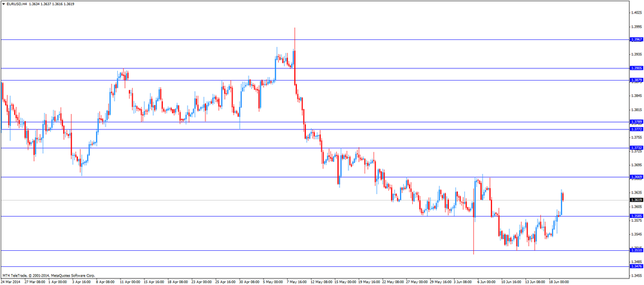This screenshot has width=644, height=285.
Task: Click the 8 Apr 08:00 time label
Action: tap(105, 282)
